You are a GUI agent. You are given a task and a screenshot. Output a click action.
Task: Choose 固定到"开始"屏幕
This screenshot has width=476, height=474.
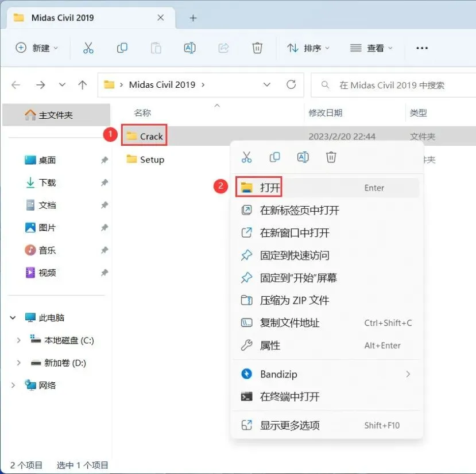327,278
